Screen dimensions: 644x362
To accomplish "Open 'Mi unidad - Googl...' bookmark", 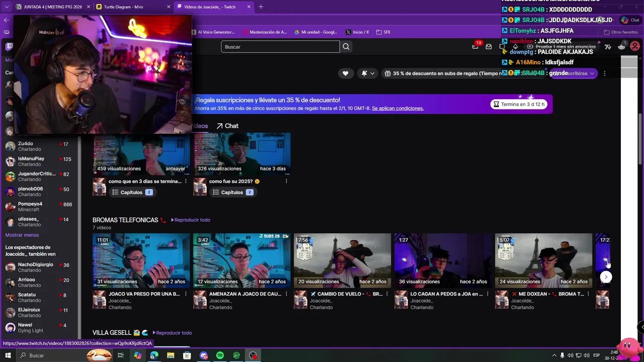I will pos(315,32).
